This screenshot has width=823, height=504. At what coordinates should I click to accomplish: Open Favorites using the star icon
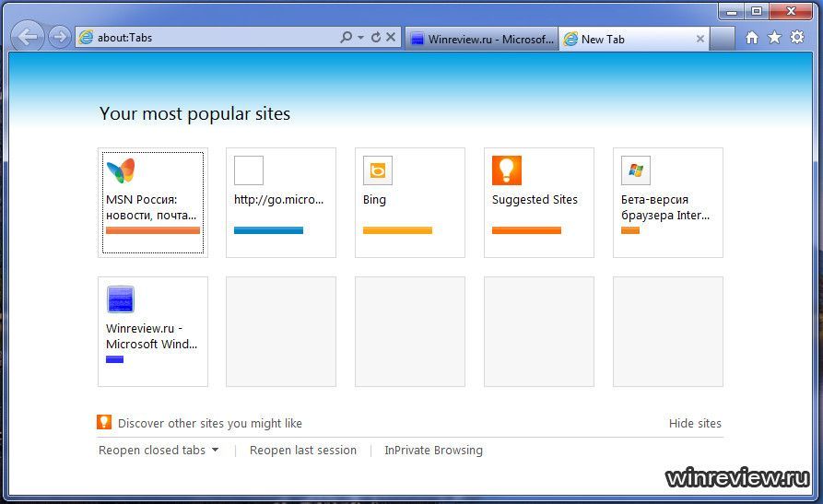(x=774, y=38)
